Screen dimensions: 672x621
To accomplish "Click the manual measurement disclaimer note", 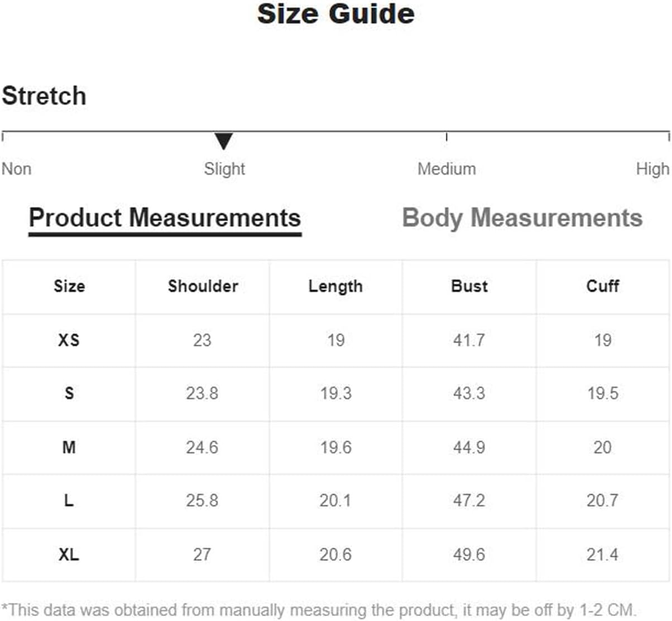I will (x=319, y=609).
